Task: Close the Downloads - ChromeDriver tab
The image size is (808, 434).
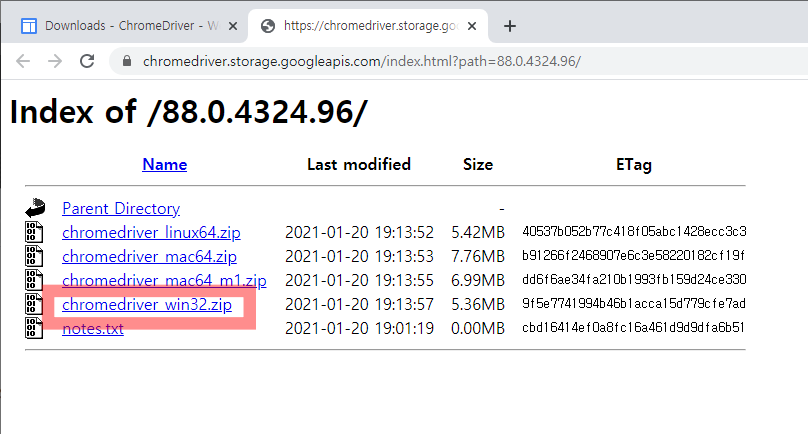Action: point(233,26)
